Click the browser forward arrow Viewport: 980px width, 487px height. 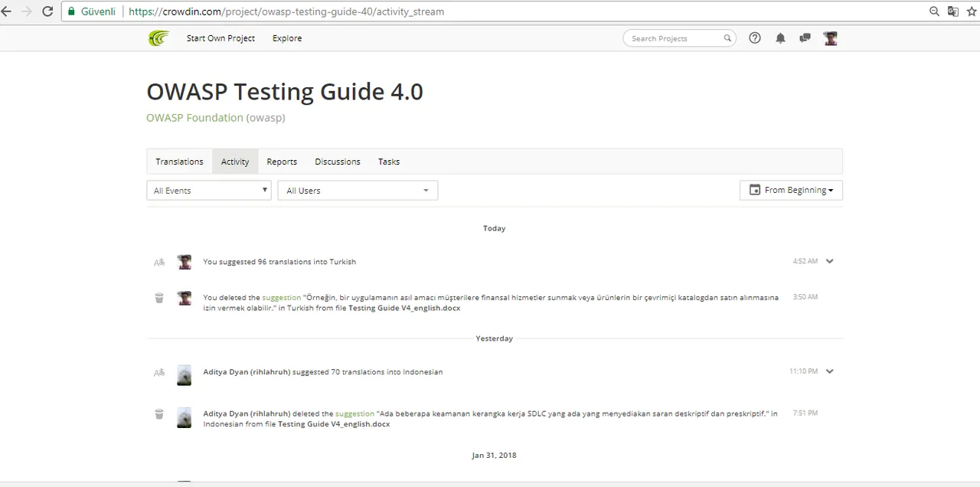pyautogui.click(x=27, y=11)
